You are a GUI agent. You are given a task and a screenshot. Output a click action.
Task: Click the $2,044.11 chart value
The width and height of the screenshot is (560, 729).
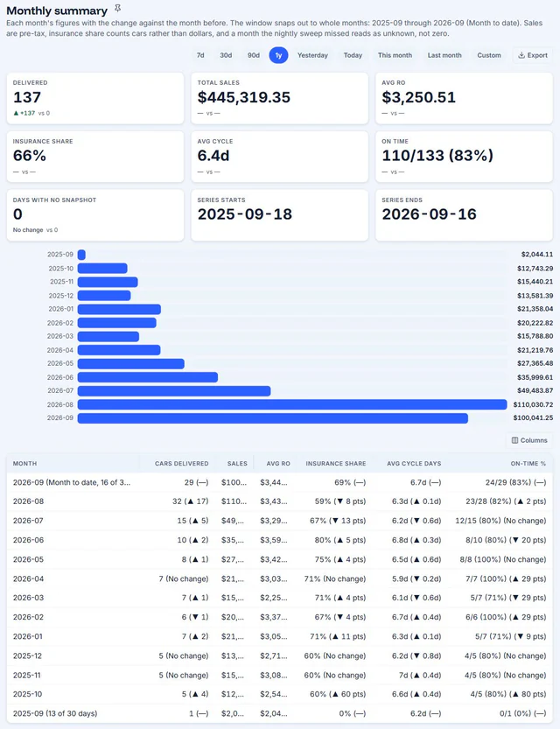click(x=536, y=255)
